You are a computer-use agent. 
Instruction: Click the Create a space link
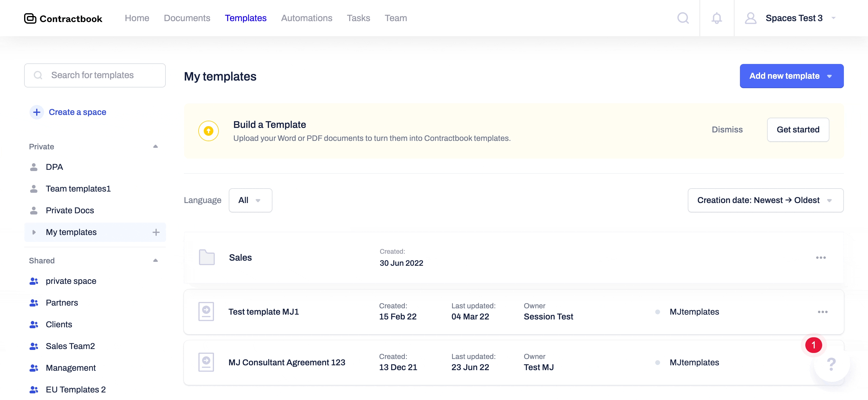click(x=77, y=111)
